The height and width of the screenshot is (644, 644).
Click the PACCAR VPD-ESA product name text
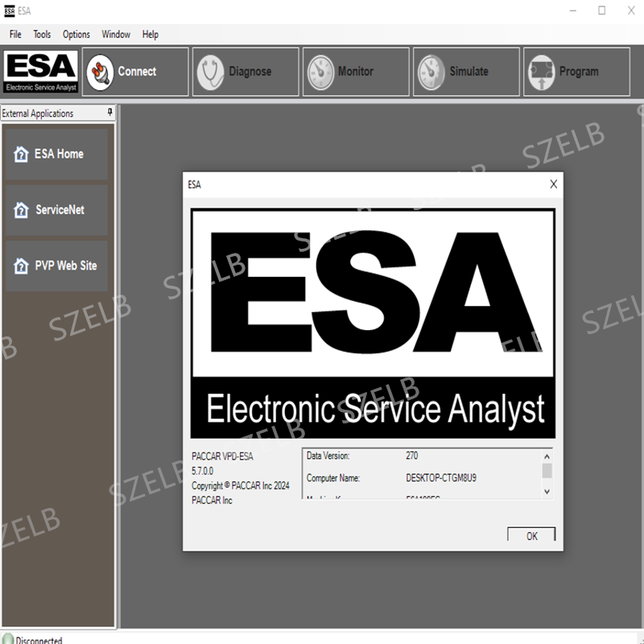pos(222,456)
